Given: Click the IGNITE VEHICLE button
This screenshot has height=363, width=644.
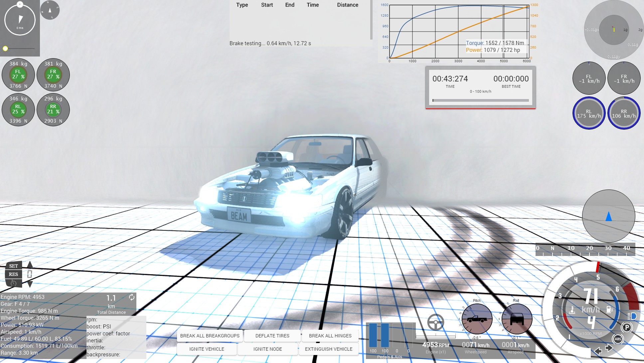Looking at the screenshot, I should tap(207, 349).
